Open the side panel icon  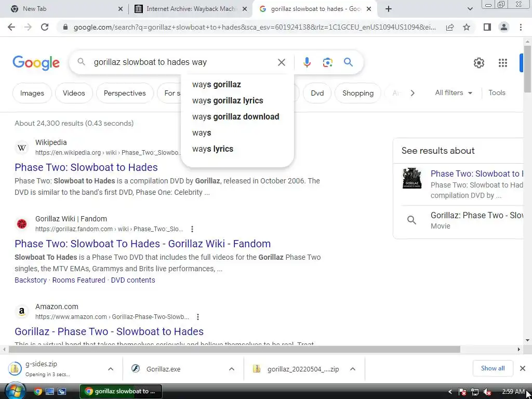pos(487,27)
